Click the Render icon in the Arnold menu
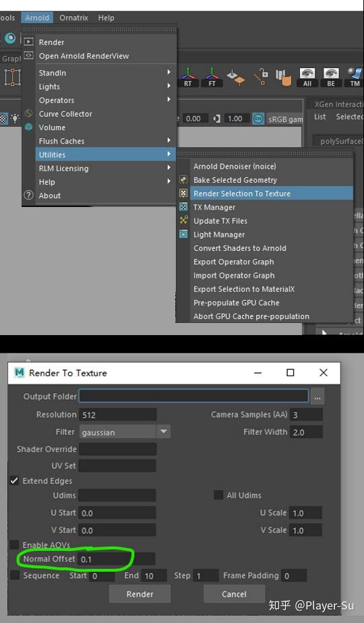 click(28, 42)
